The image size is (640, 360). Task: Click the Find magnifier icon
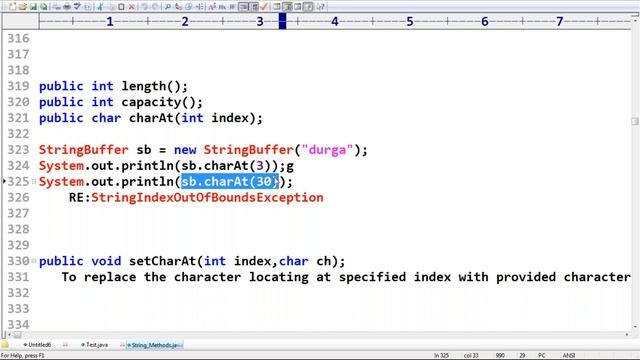pyautogui.click(x=167, y=7)
